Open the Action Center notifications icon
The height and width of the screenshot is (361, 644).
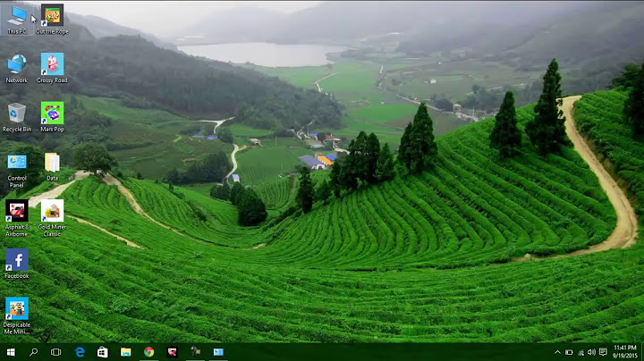tap(603, 352)
